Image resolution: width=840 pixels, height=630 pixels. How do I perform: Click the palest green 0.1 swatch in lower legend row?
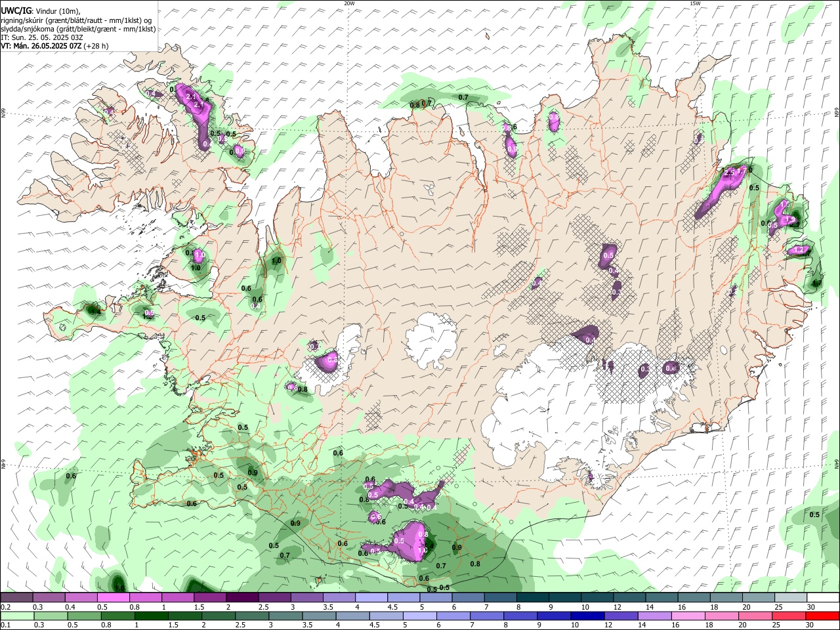[x=18, y=616]
